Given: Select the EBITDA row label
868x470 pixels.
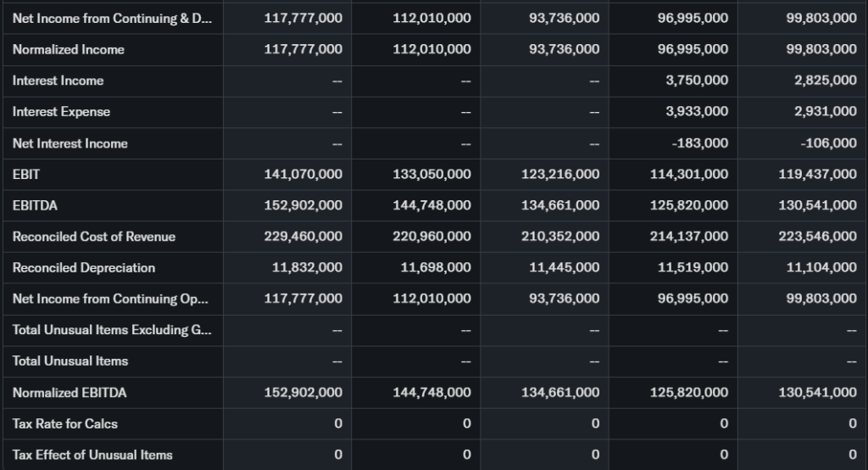Looking at the screenshot, I should (35, 205).
